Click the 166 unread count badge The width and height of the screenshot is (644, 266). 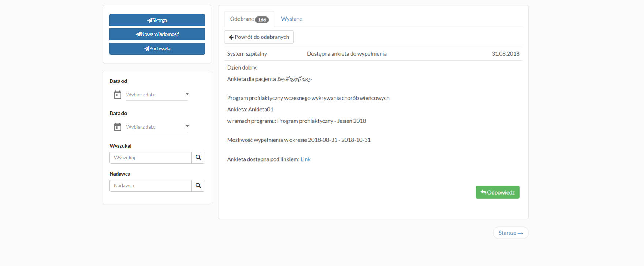[262, 20]
